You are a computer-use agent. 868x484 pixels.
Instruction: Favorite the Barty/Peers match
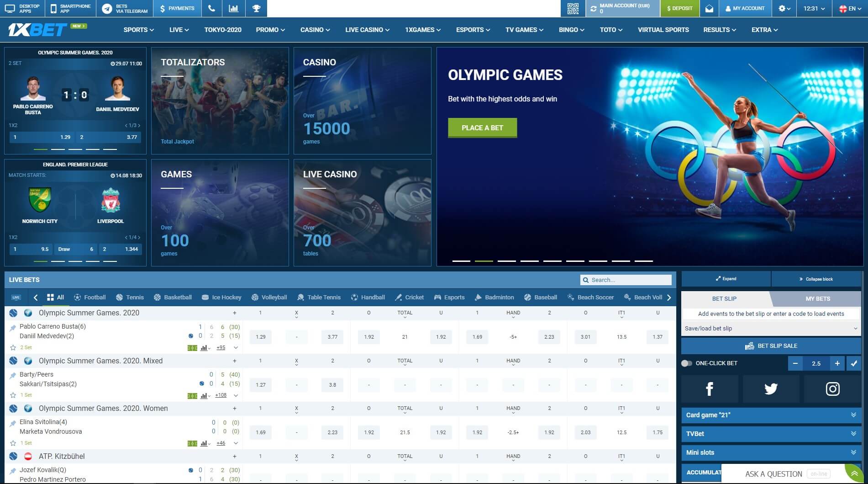pos(13,395)
